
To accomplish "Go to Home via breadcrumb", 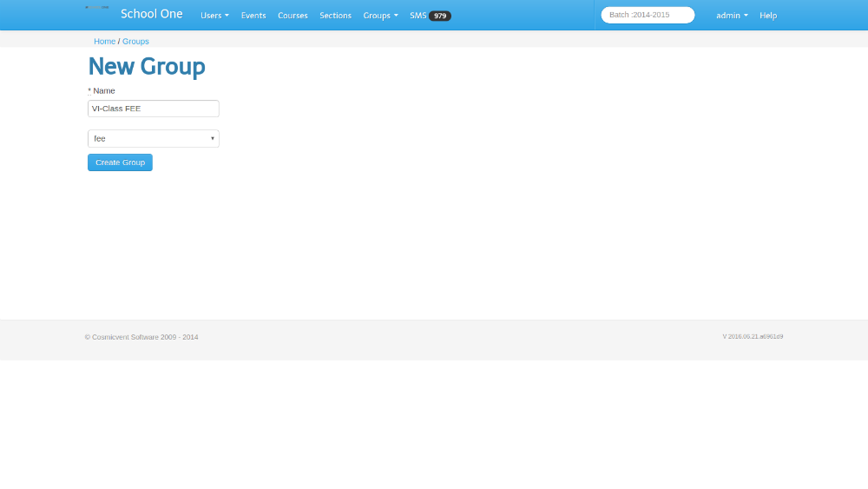I will tap(104, 41).
